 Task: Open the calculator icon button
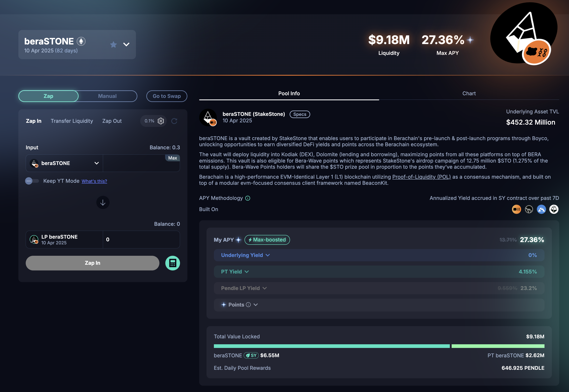point(172,263)
